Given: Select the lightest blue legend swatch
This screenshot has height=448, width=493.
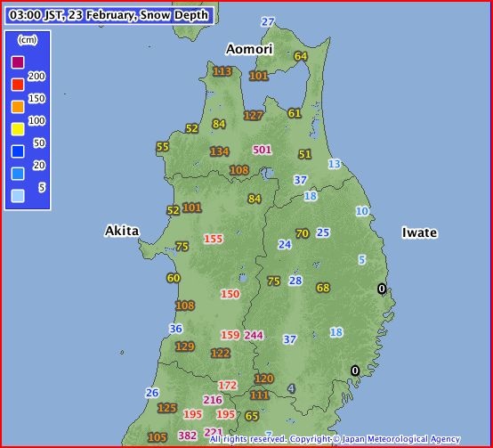Looking at the screenshot, I should click(18, 196).
